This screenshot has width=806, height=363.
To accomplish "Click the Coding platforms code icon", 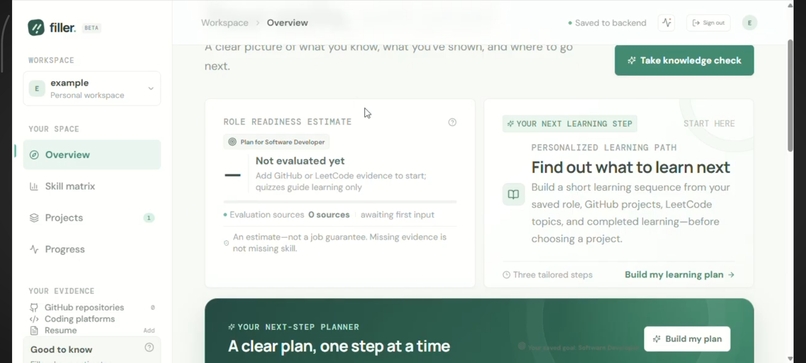I will point(34,319).
